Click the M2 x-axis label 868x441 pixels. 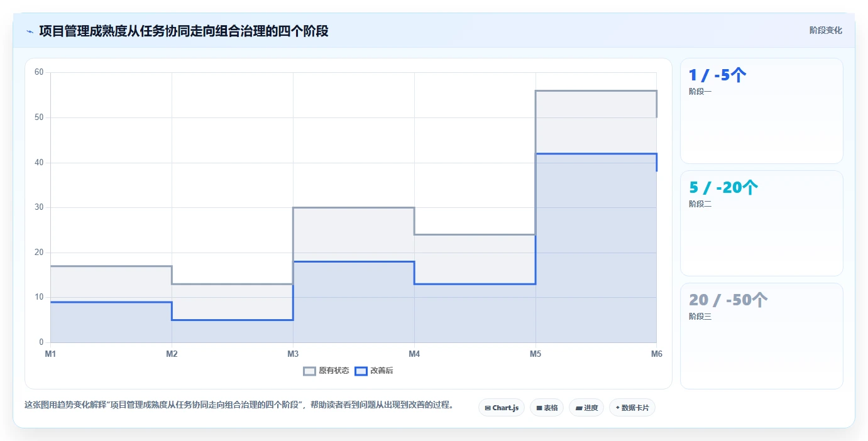click(172, 354)
